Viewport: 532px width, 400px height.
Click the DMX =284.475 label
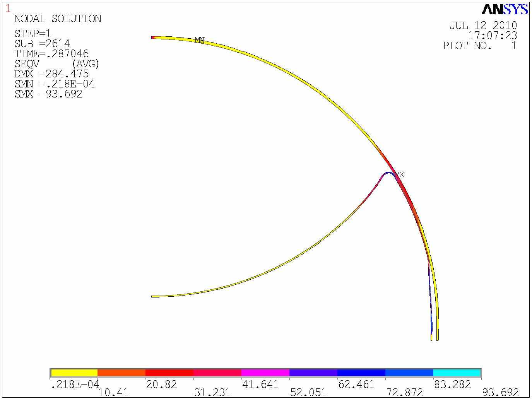point(51,74)
